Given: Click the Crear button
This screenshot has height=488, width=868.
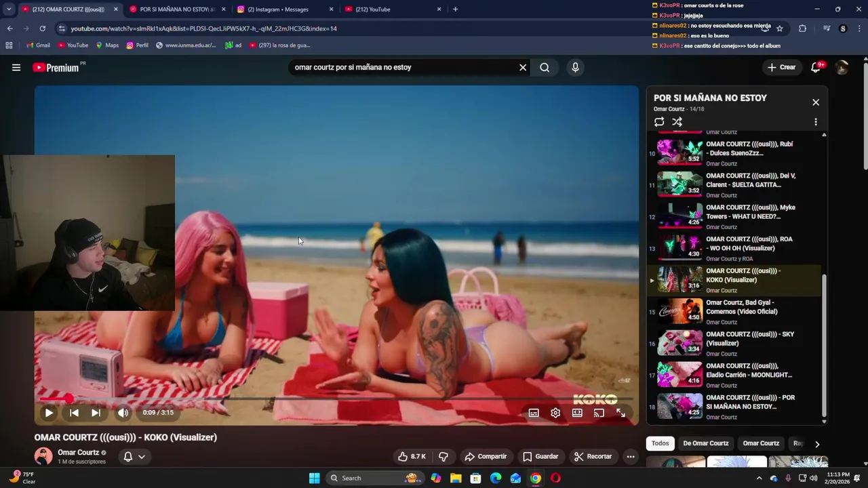Looking at the screenshot, I should 781,67.
